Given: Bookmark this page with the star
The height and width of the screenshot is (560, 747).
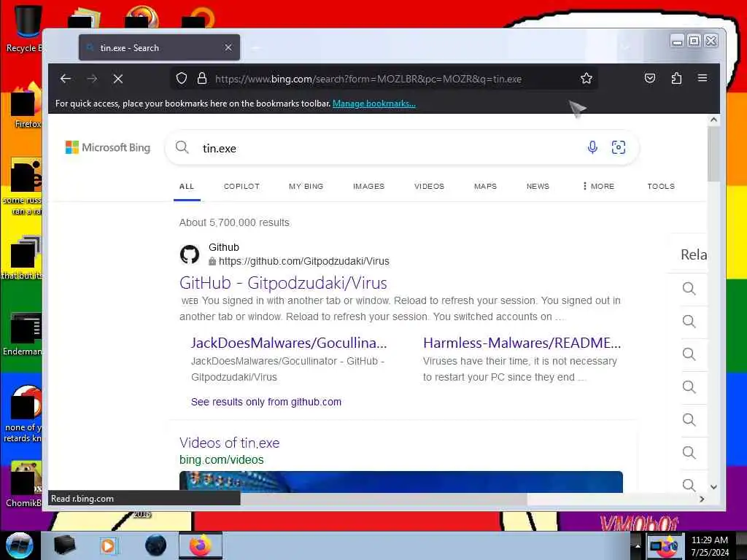Looking at the screenshot, I should [586, 79].
